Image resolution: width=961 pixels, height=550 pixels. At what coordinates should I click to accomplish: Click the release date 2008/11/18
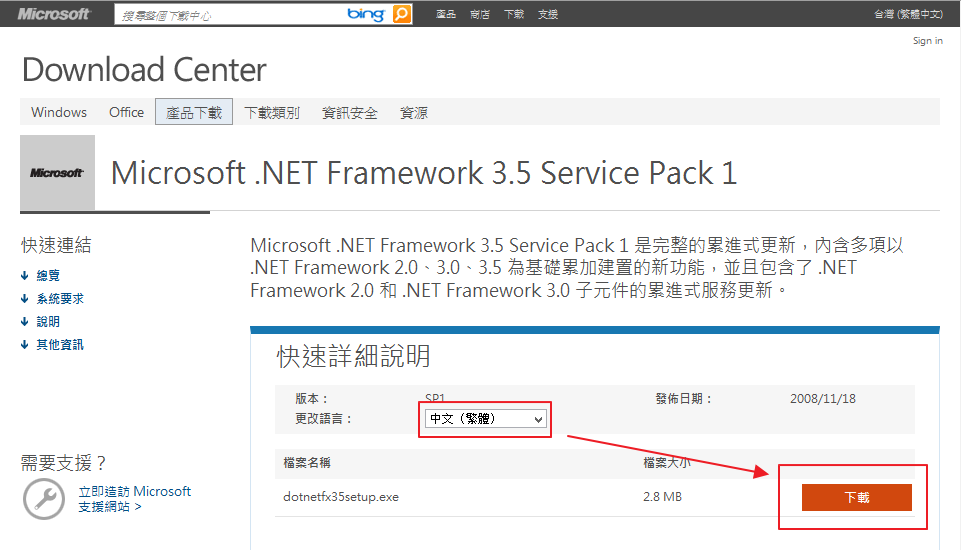(x=822, y=399)
